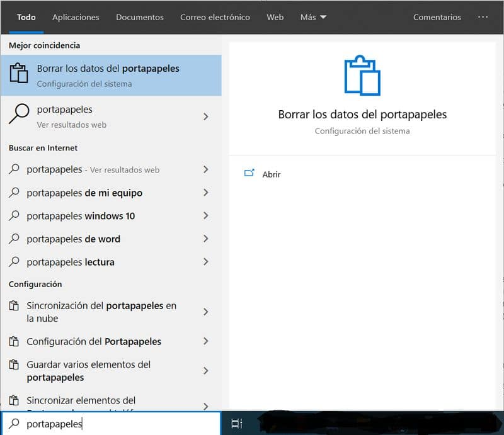Expand arrow for portapapeles - Ver resultados web suggestion
Viewport: 504px width, 435px height.
206,169
